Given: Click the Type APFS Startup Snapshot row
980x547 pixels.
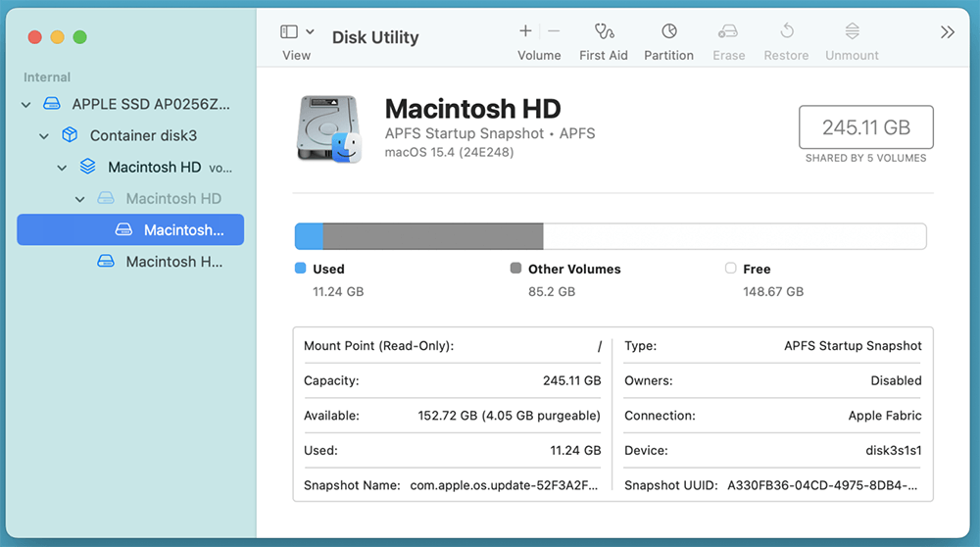Looking at the screenshot, I should (773, 346).
